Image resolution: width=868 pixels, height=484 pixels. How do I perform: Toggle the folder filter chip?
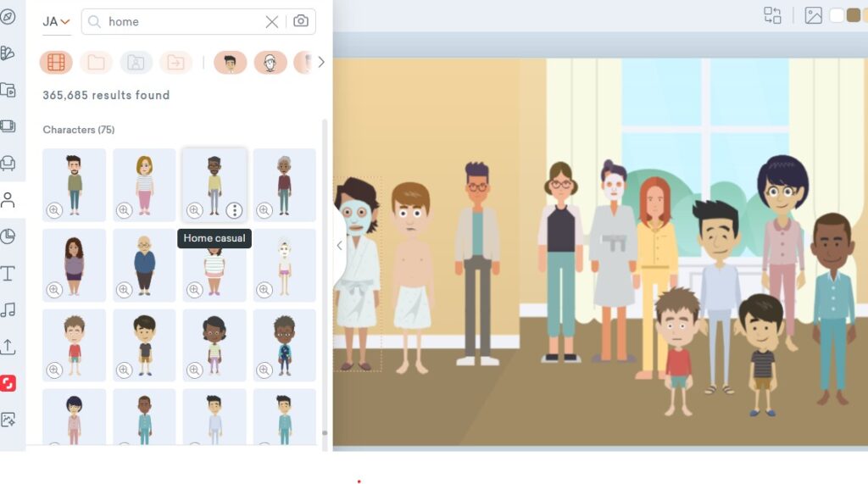click(x=96, y=62)
